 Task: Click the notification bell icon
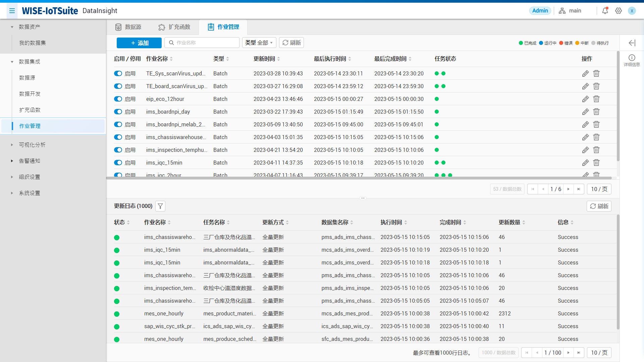coord(605,11)
